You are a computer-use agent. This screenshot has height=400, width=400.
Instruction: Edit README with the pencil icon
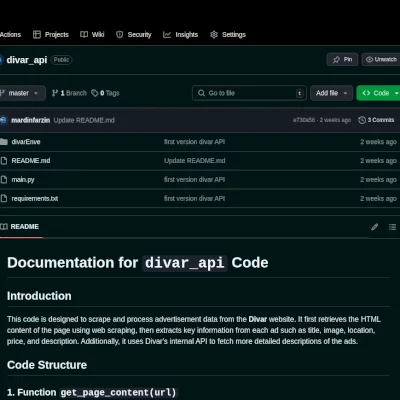pyautogui.click(x=375, y=227)
